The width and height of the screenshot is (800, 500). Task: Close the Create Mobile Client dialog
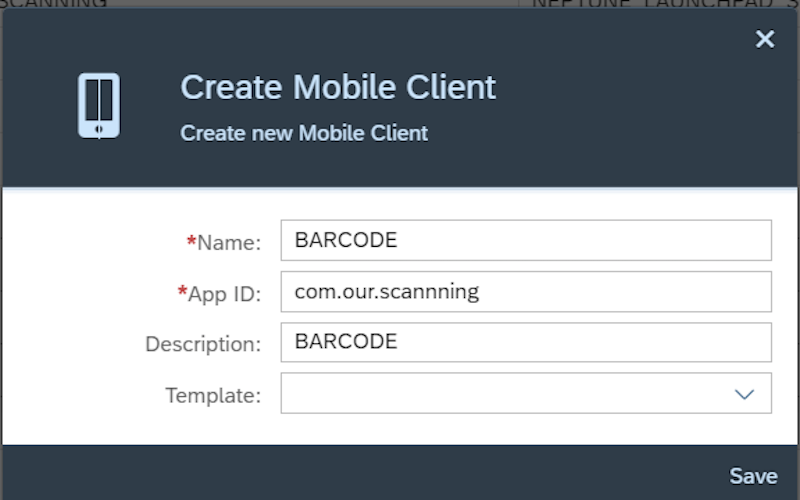765,39
